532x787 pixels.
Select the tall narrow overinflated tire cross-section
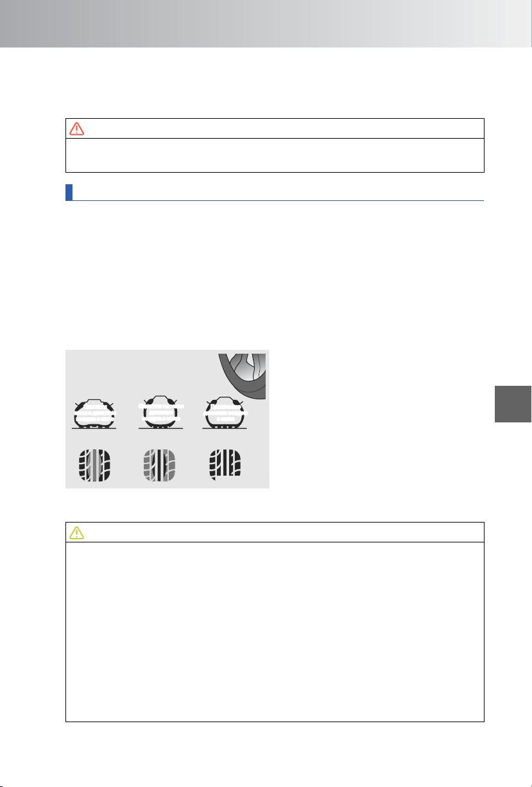[x=162, y=411]
